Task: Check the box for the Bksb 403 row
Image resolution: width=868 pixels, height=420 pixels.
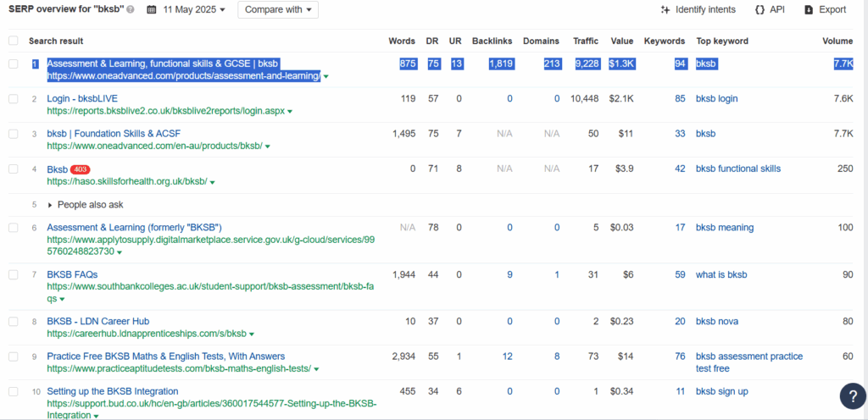Action: [14, 169]
